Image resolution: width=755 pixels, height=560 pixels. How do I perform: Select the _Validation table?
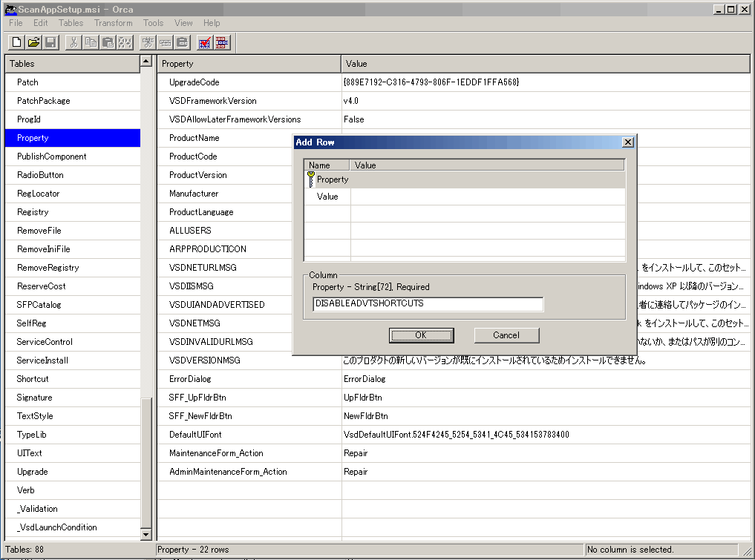coord(72,509)
